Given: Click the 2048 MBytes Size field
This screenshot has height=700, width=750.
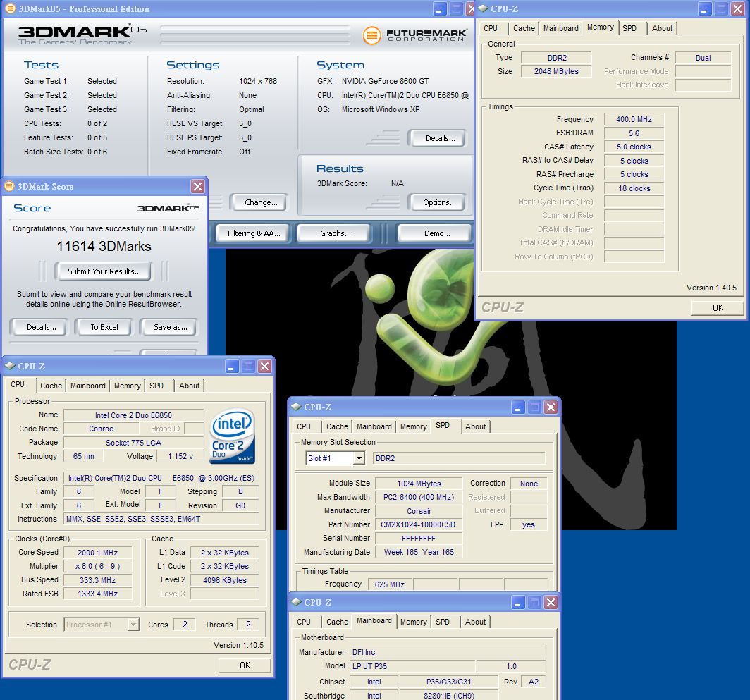Looking at the screenshot, I should (556, 71).
